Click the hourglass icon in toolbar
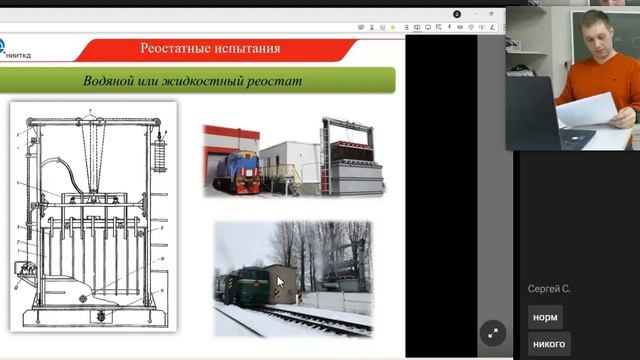The height and width of the screenshot is (360, 640). (372, 27)
